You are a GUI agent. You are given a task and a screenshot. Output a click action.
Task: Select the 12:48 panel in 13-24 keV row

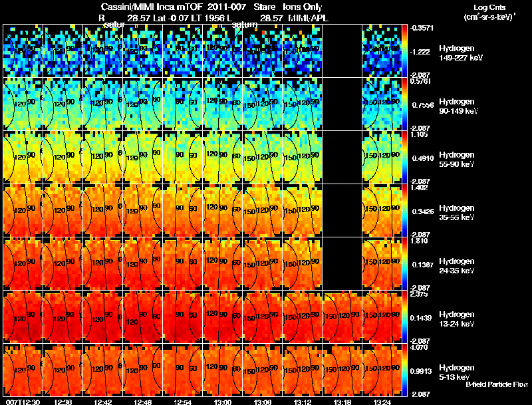click(143, 317)
